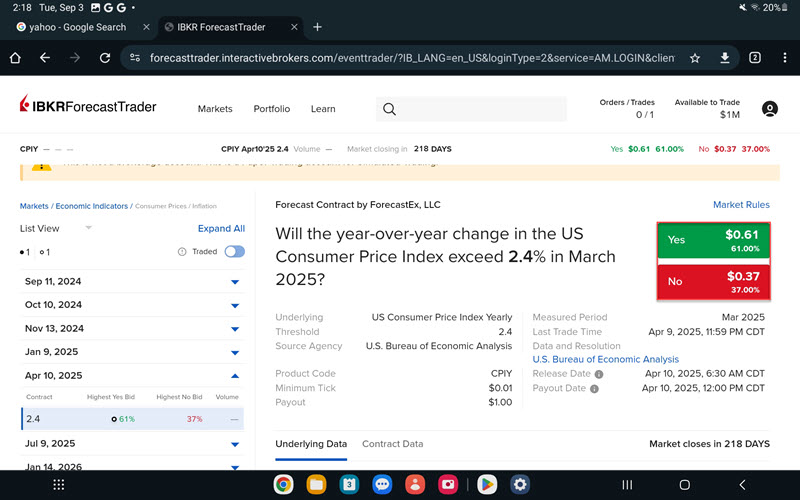Open the Calendar app in taskbar
The height and width of the screenshot is (500, 800).
(x=349, y=485)
